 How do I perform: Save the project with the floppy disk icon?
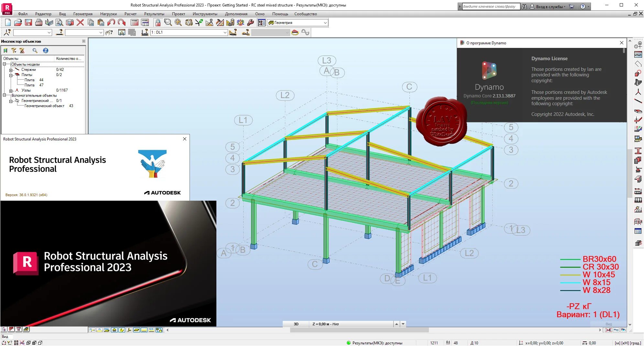click(x=28, y=22)
